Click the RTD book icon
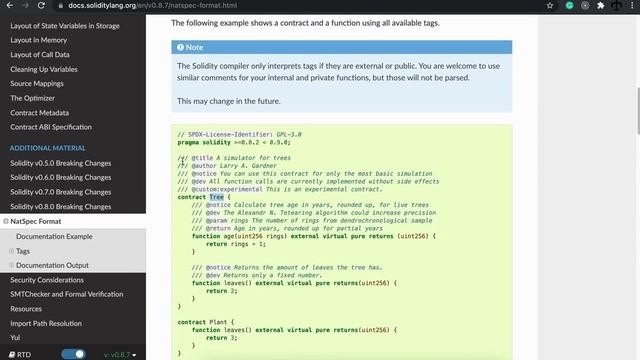This screenshot has height=360, width=640. tap(12, 354)
